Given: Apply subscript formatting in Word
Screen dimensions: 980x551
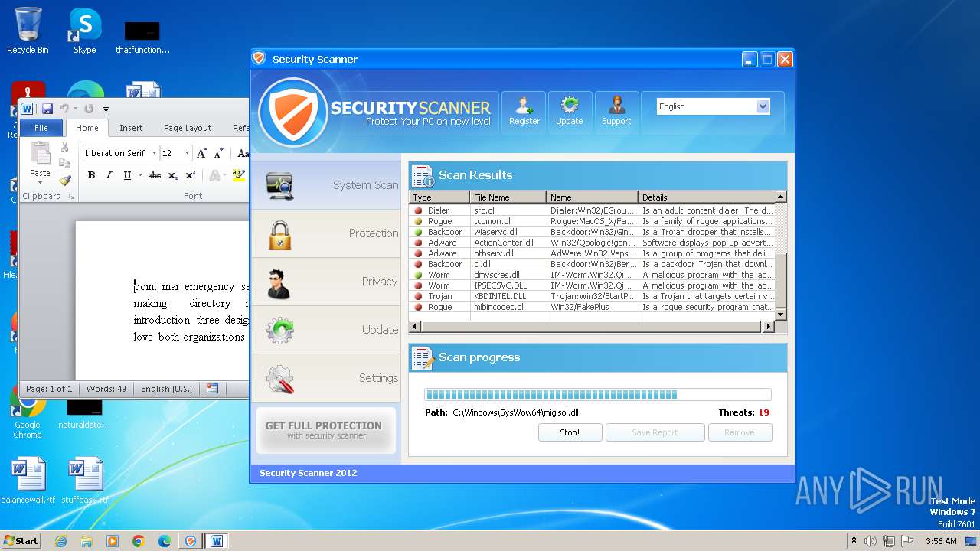Looking at the screenshot, I should pos(173,175).
